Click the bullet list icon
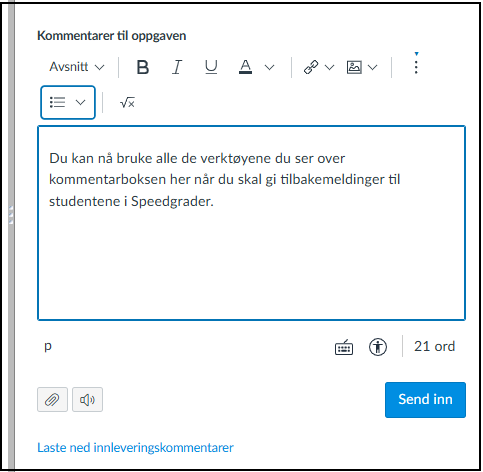483x472 pixels. [57, 102]
